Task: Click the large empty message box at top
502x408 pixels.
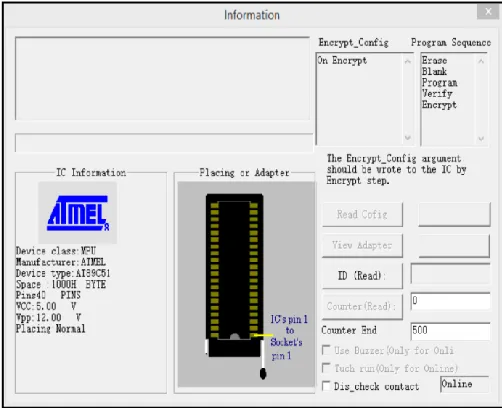Action: click(x=162, y=78)
